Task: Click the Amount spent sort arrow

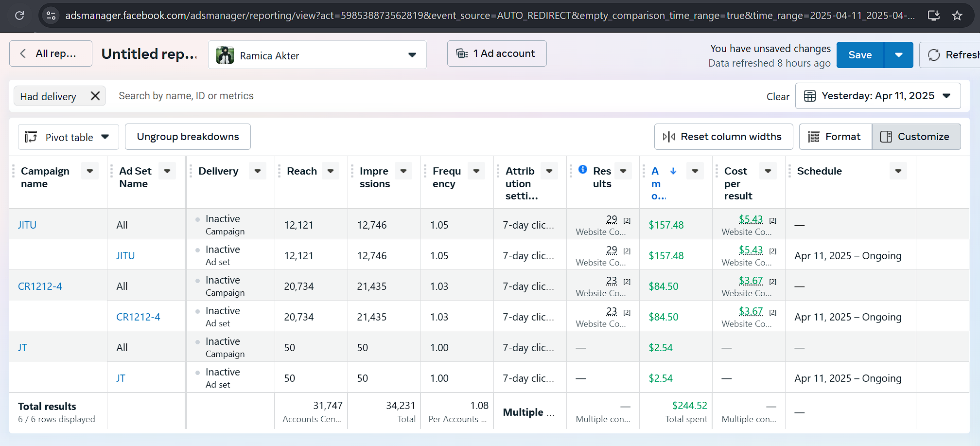Action: point(673,171)
